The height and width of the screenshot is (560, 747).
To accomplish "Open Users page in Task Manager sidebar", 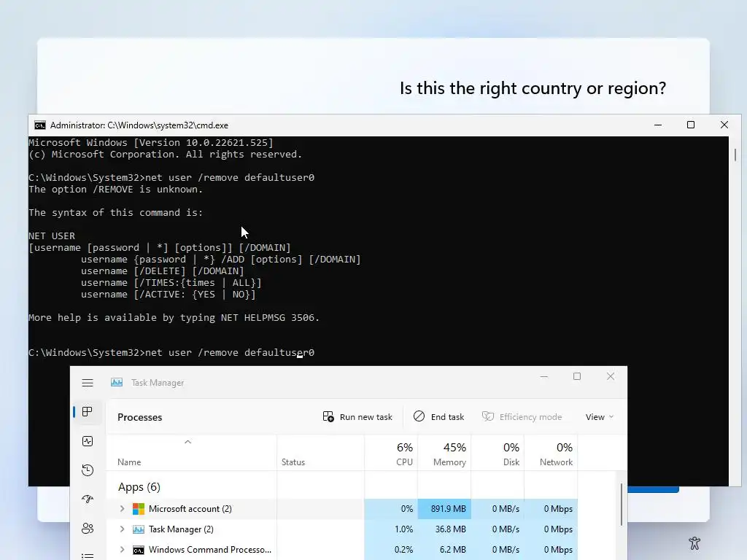I will point(88,528).
